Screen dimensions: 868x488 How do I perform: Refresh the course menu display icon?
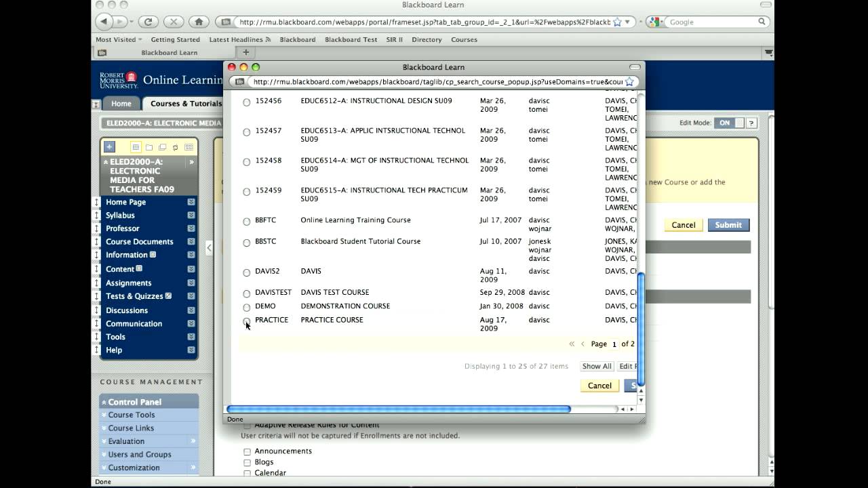tap(175, 147)
